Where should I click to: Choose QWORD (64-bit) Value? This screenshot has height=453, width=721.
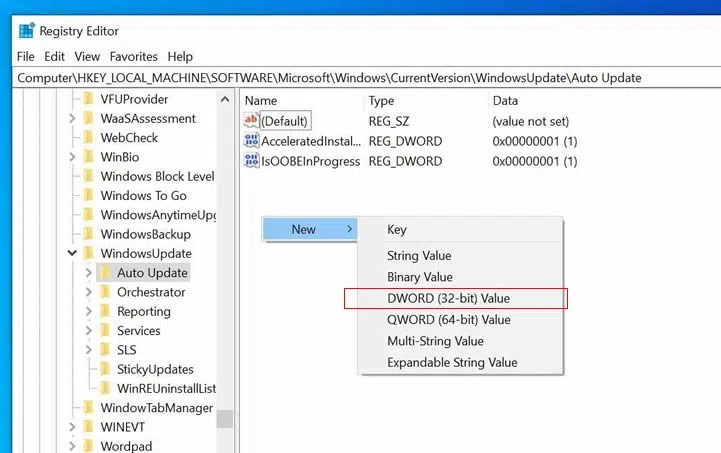tap(460, 320)
